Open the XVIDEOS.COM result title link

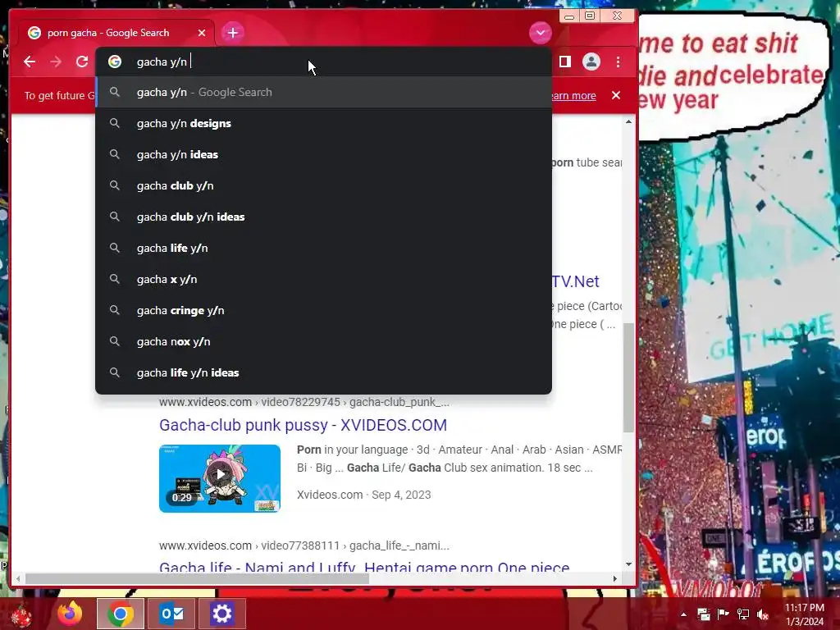coord(303,425)
